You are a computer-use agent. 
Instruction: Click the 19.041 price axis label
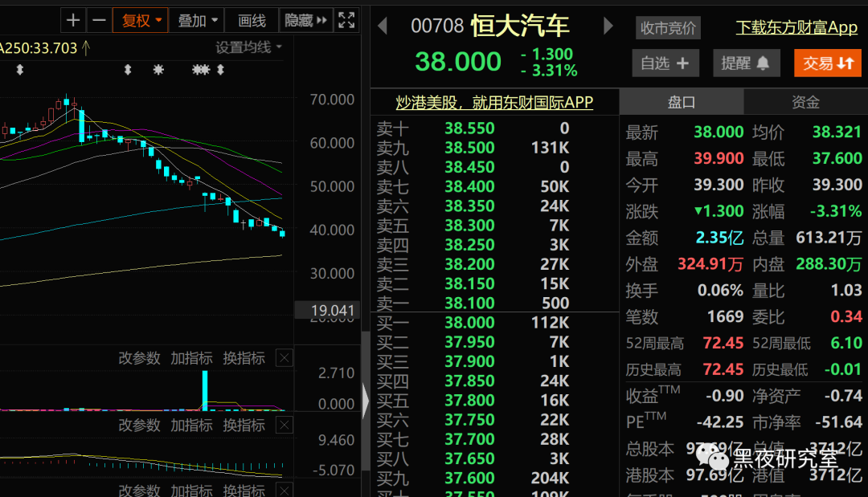pyautogui.click(x=328, y=310)
